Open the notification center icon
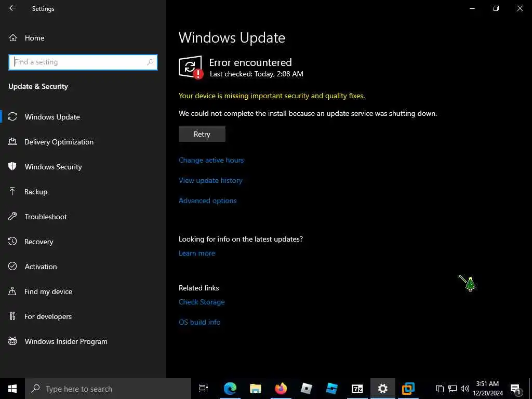The width and height of the screenshot is (532, 399). pyautogui.click(x=515, y=389)
